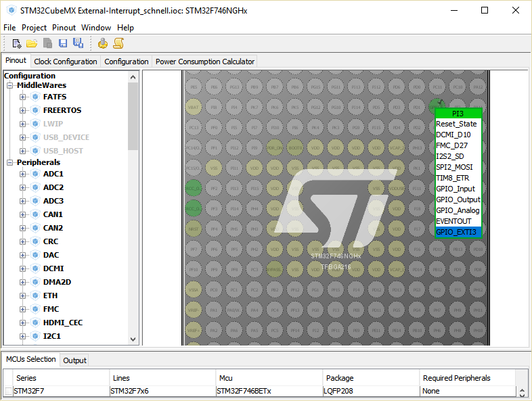Image resolution: width=532 pixels, height=401 pixels.
Task: Open the Pinout menu in the menu bar
Action: [64, 28]
